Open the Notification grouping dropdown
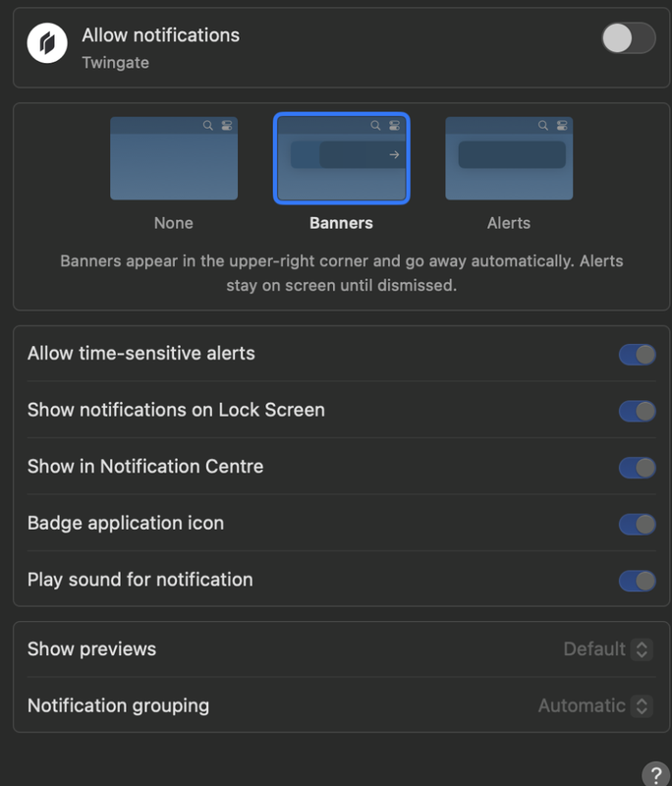Screen dimensions: 672x786 click(641, 706)
